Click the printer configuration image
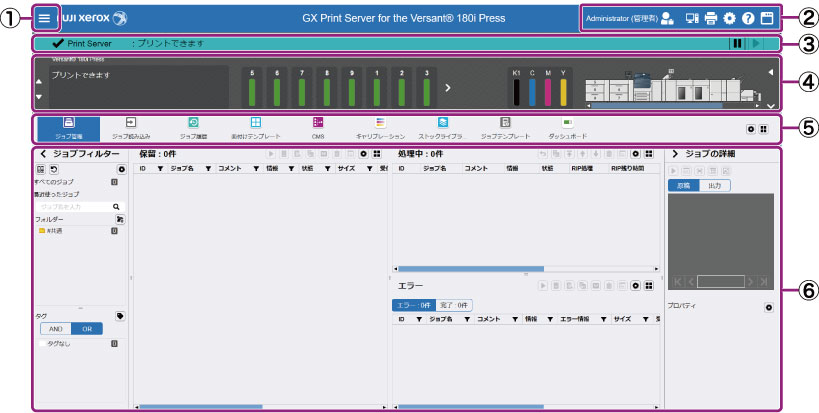This screenshot has height=413, width=819. pos(673,86)
